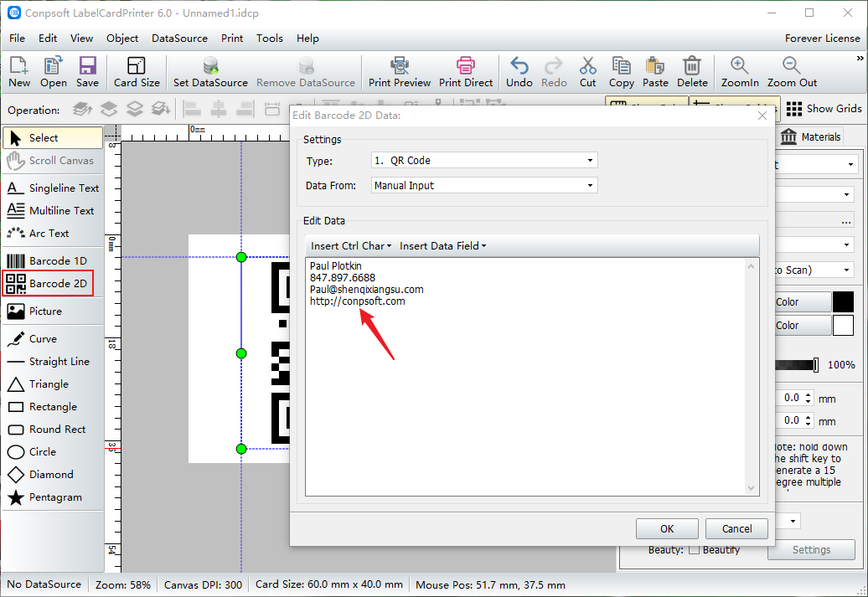The image size is (868, 597).
Task: Open the Edit menu
Action: click(48, 39)
